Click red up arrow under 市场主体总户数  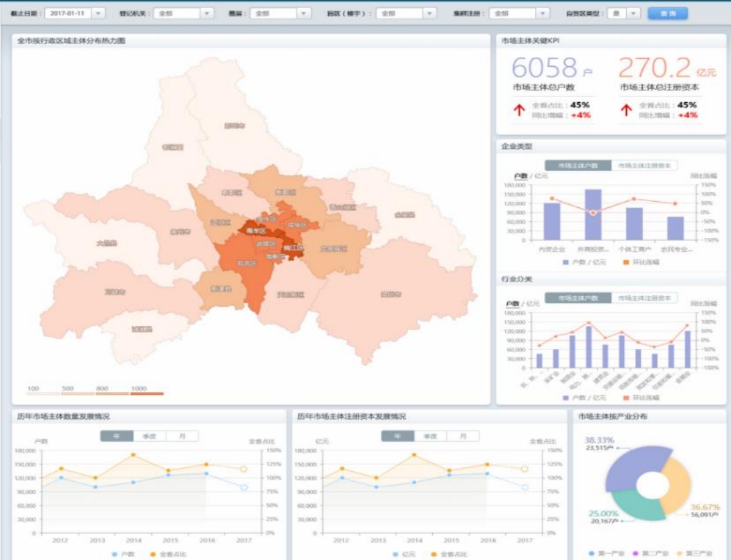tap(519, 110)
